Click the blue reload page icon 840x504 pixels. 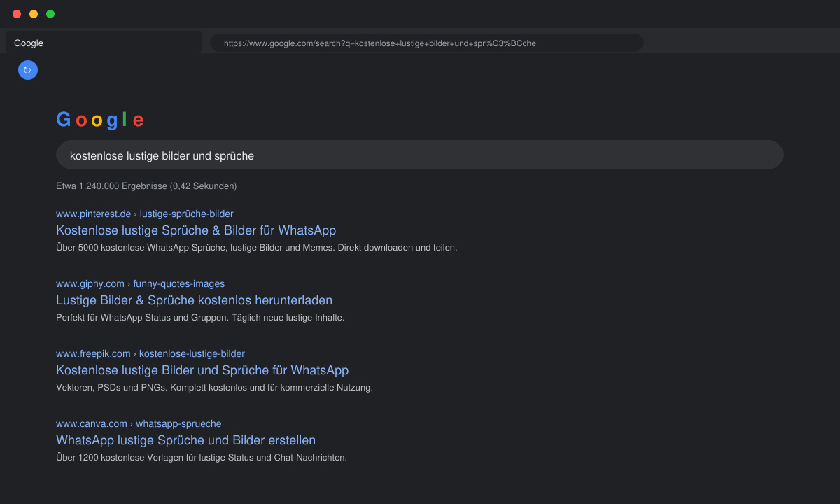pos(28,70)
